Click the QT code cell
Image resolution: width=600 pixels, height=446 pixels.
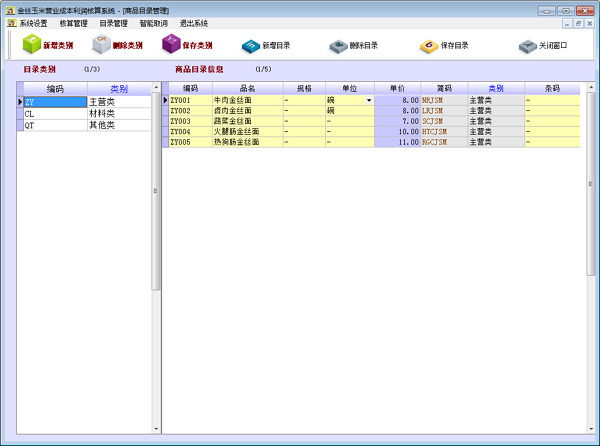tap(55, 125)
